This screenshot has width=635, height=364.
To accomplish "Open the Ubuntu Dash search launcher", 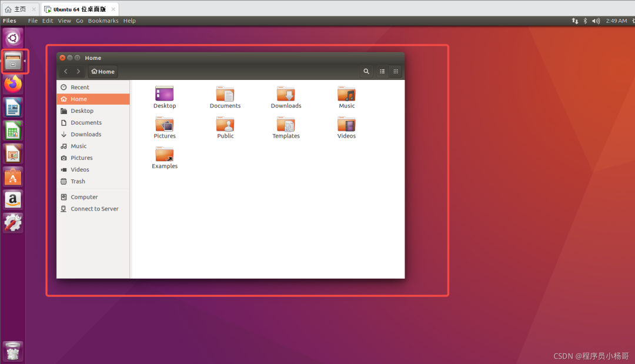I will (13, 38).
